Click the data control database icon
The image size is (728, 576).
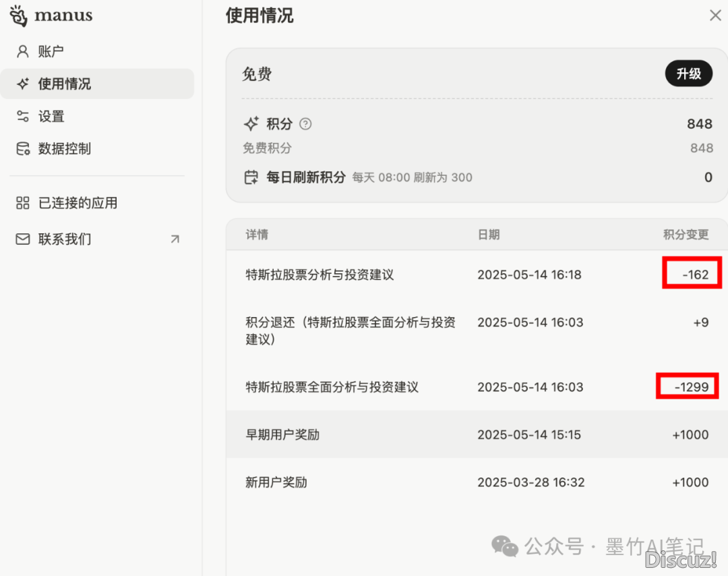23,148
